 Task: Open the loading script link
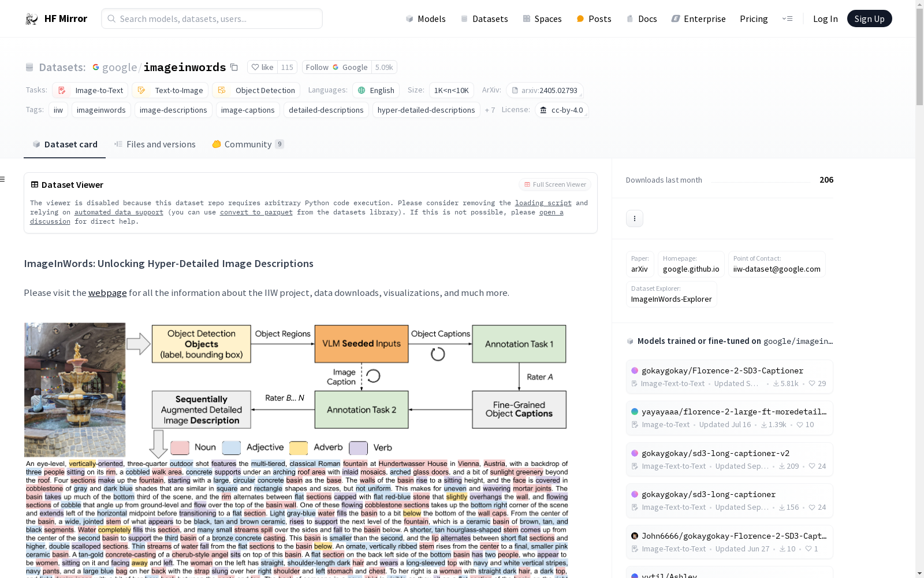(543, 203)
